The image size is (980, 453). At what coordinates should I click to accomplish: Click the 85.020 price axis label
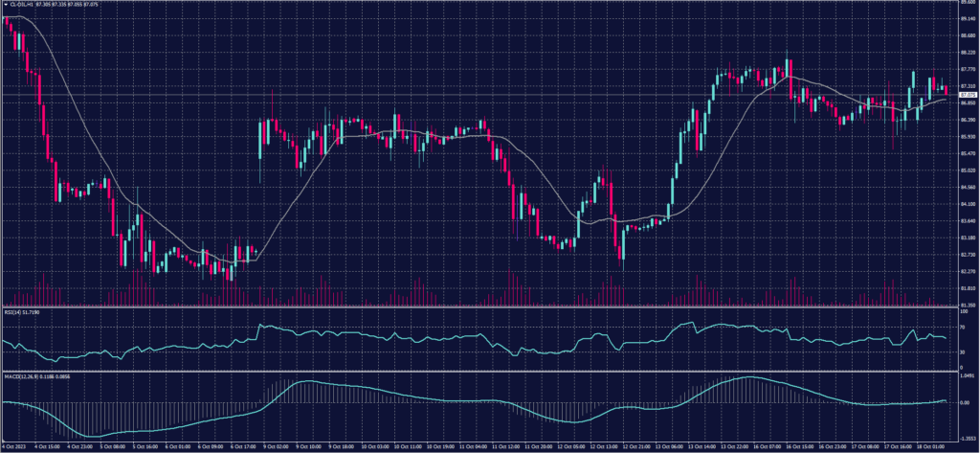(968, 170)
